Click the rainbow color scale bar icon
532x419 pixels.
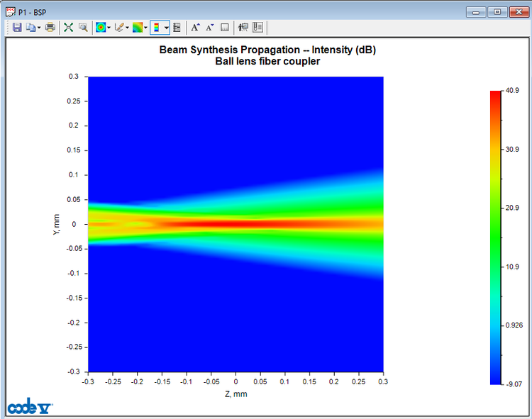(157, 28)
